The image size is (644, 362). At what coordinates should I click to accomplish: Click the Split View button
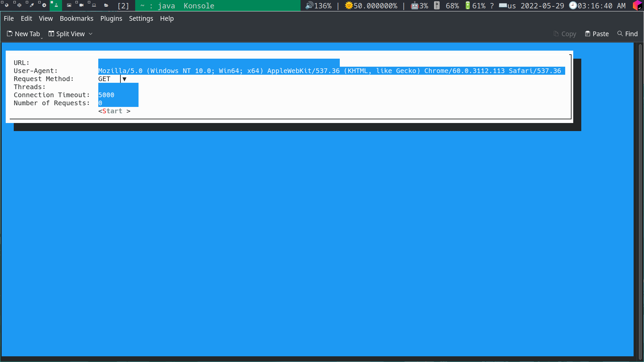[67, 34]
